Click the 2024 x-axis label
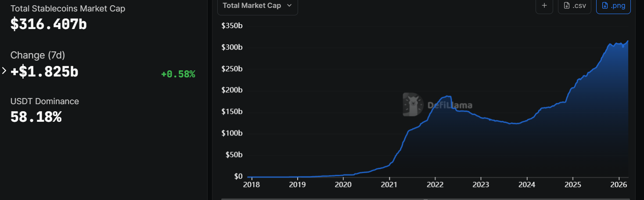The width and height of the screenshot is (644, 200). click(527, 184)
